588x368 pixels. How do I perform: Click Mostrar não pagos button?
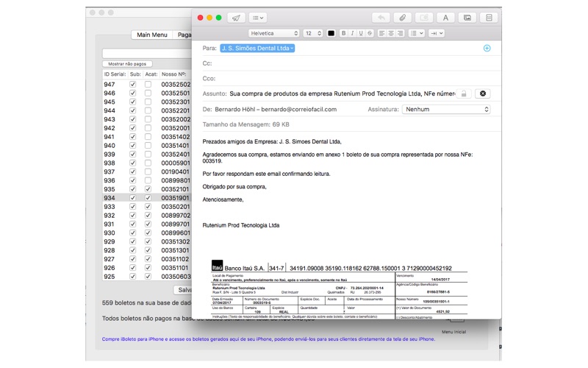pyautogui.click(x=127, y=64)
